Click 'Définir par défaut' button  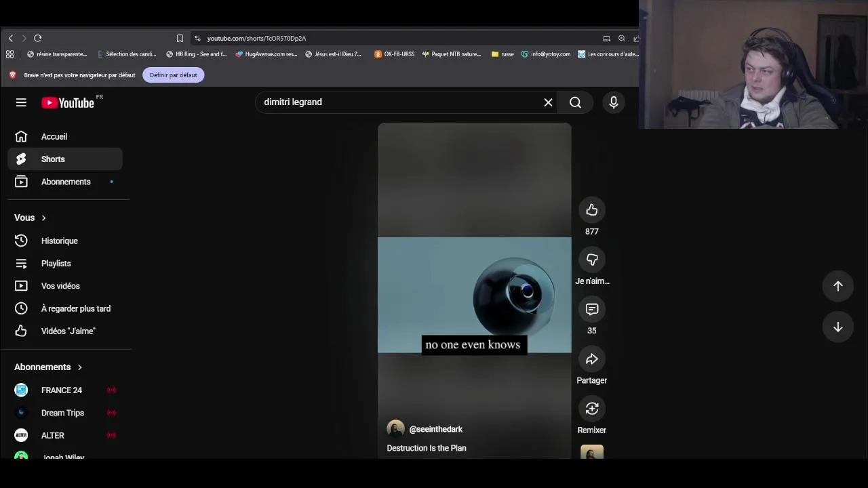(174, 75)
